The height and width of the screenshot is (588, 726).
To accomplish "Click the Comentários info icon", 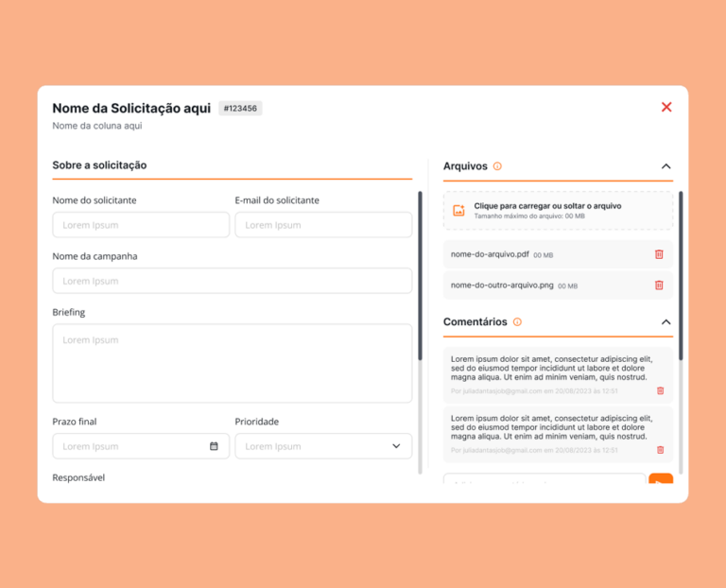I will [x=517, y=321].
